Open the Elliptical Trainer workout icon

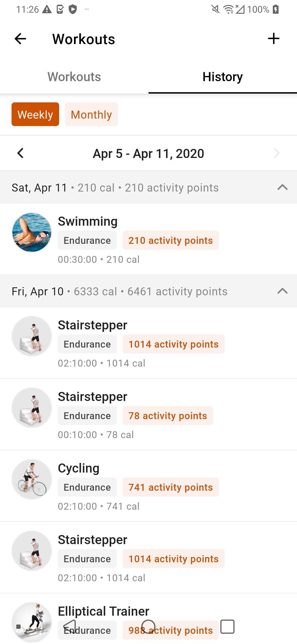click(x=32, y=622)
